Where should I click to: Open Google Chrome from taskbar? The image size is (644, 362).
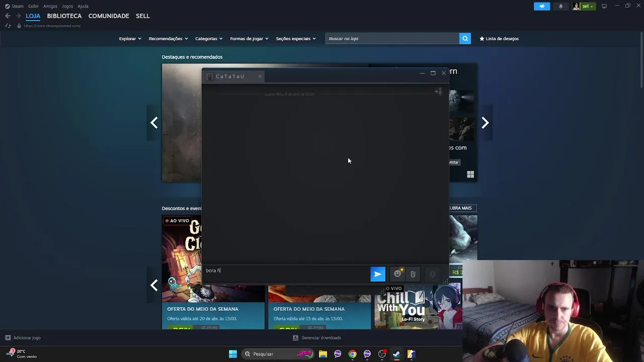[x=352, y=354]
